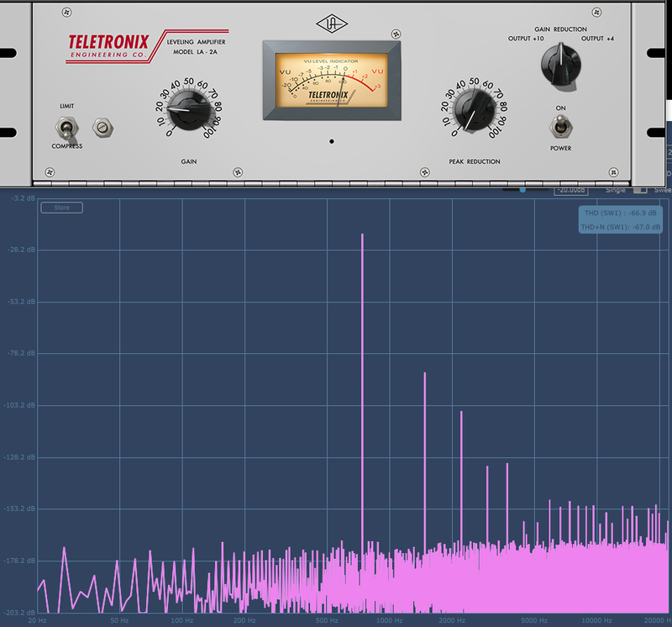Click the large Gain knob
The width and height of the screenshot is (672, 627).
pyautogui.click(x=188, y=109)
